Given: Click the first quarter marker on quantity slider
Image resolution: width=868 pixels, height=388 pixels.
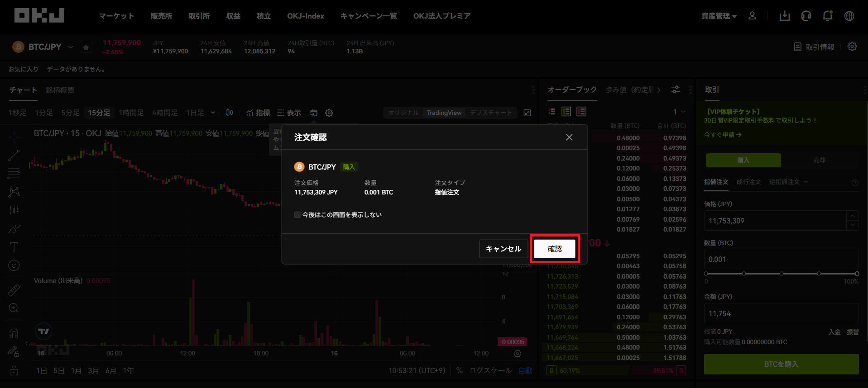Looking at the screenshot, I should (x=743, y=274).
